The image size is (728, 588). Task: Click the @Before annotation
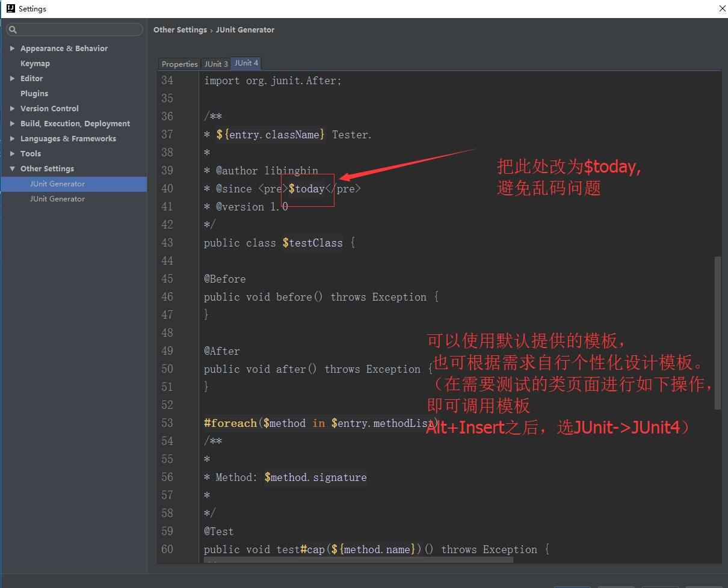pos(225,279)
